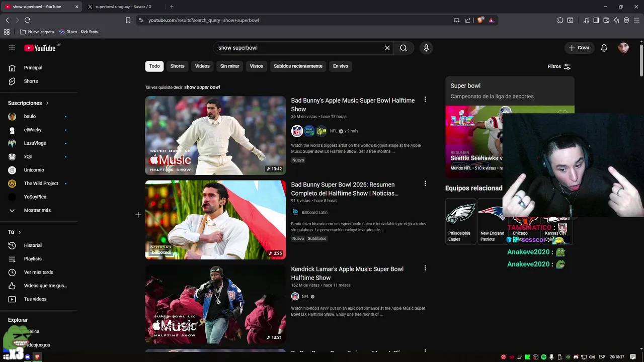The width and height of the screenshot is (644, 362).
Task: Select the Subidos recientemente filter chip
Action: (298, 66)
